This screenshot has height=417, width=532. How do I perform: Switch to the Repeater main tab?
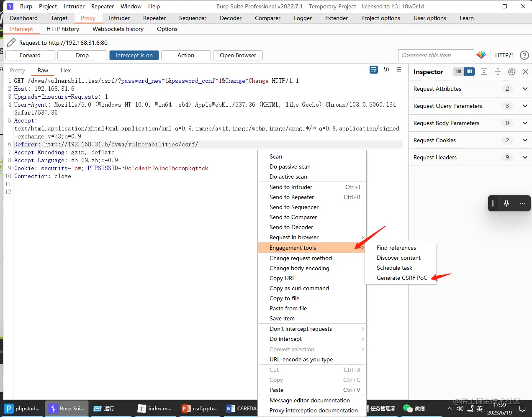[154, 18]
